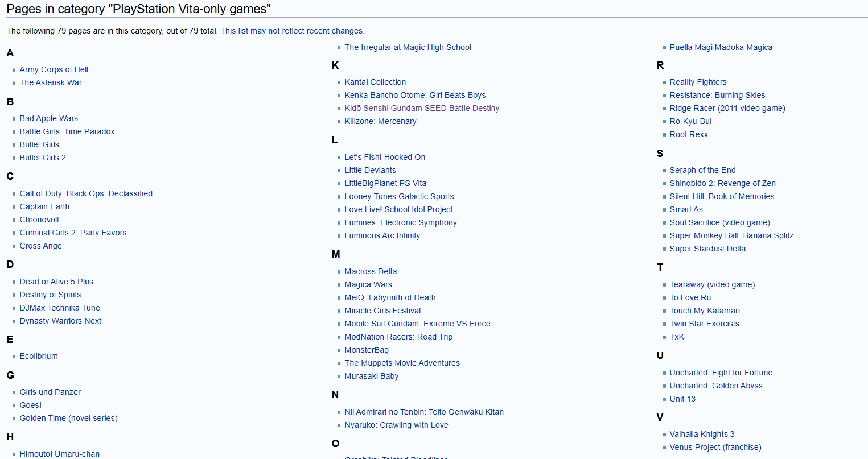Image resolution: width=868 pixels, height=459 pixels.
Task: Visit the Little Deviants article
Action: [x=370, y=170]
